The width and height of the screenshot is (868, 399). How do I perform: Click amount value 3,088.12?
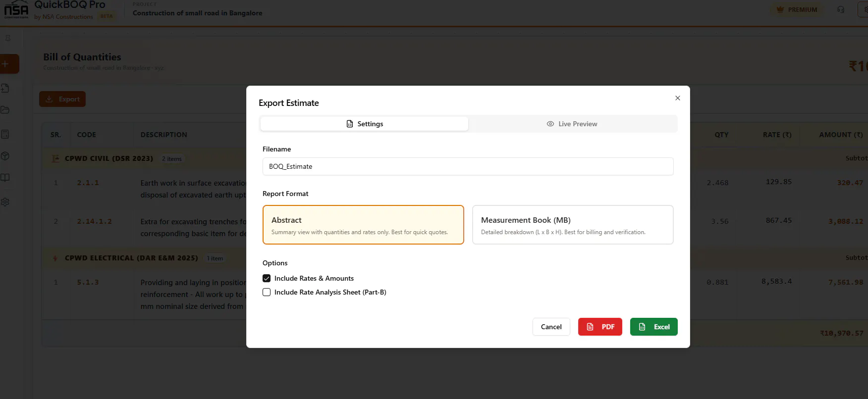846,221
